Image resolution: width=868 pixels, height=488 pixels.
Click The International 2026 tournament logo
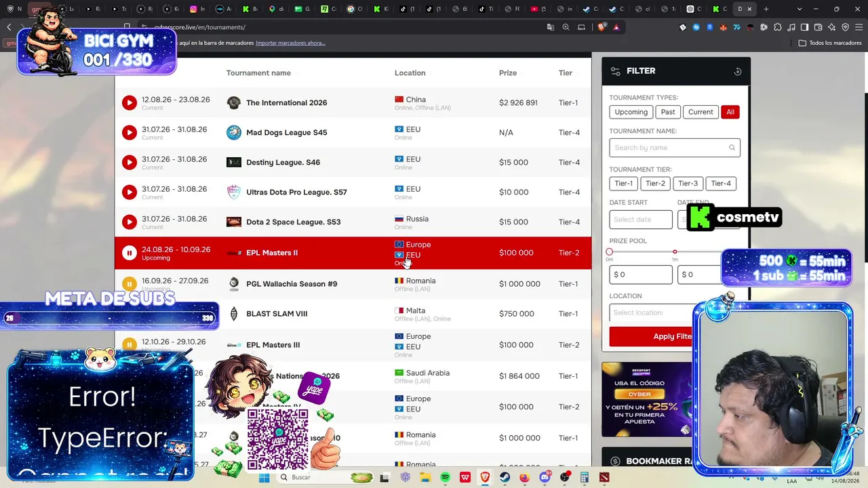pyautogui.click(x=233, y=103)
